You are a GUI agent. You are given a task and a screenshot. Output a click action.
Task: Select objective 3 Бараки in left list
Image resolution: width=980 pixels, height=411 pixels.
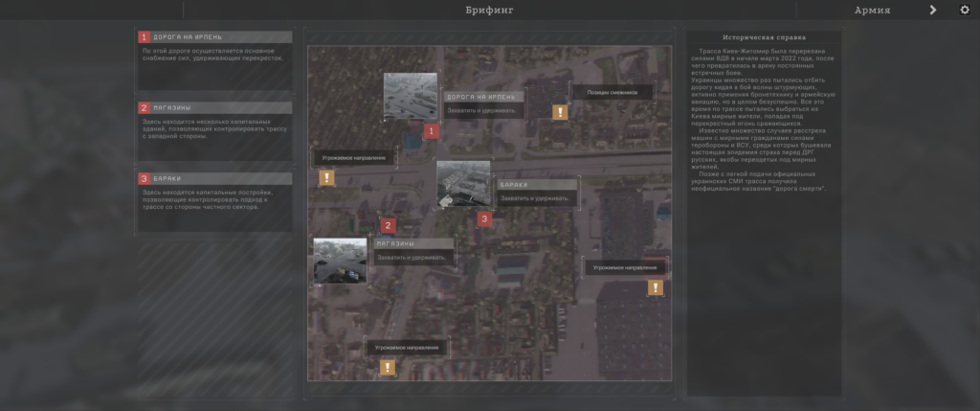tap(214, 179)
